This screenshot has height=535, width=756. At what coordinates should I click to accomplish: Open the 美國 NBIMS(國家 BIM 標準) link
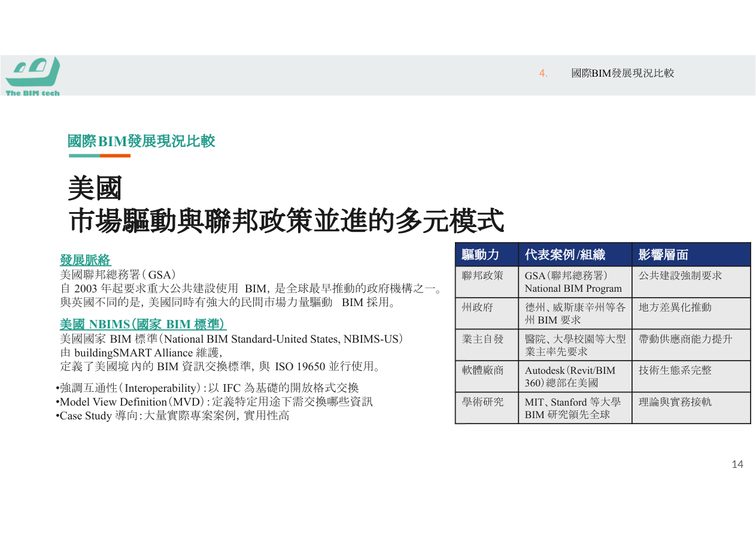[143, 324]
